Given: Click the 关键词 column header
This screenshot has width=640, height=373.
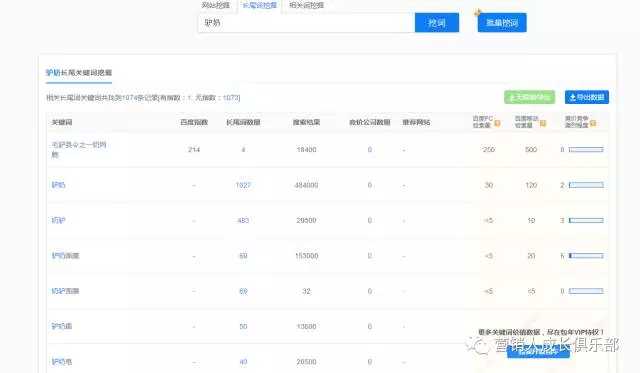Looking at the screenshot, I should 62,122.
